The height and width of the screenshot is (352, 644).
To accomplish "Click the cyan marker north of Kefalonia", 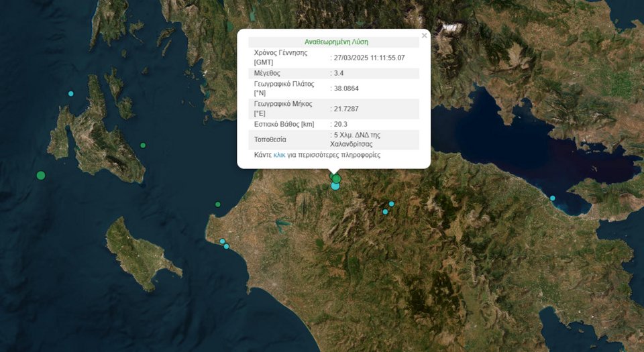I will [x=71, y=94].
